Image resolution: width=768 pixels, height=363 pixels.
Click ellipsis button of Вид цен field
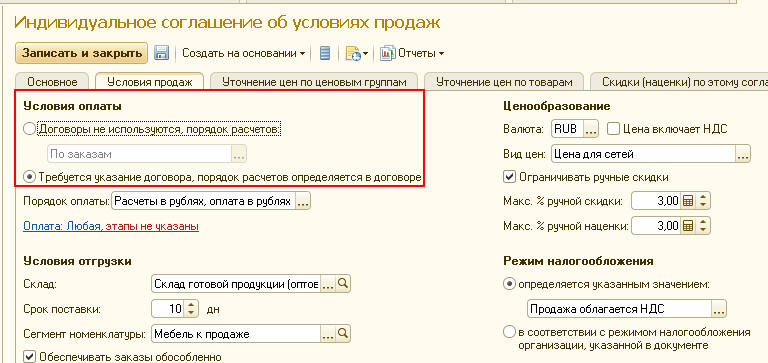(743, 154)
